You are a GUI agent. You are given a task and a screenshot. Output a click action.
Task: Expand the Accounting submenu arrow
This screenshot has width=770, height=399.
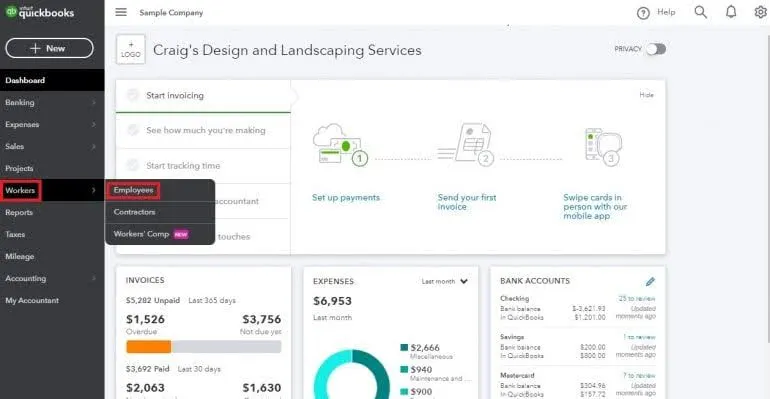coord(93,278)
